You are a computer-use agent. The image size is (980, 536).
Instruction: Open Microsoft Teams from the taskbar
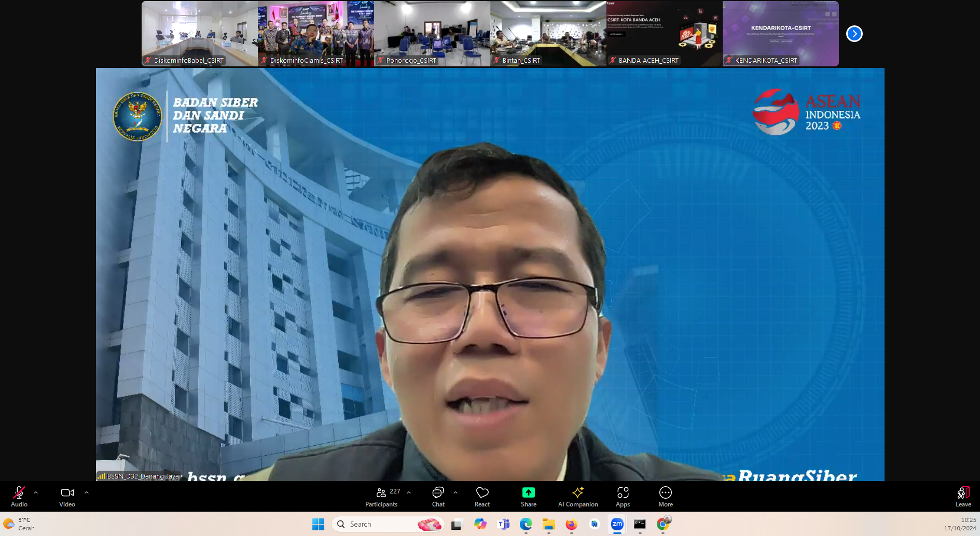pos(503,524)
